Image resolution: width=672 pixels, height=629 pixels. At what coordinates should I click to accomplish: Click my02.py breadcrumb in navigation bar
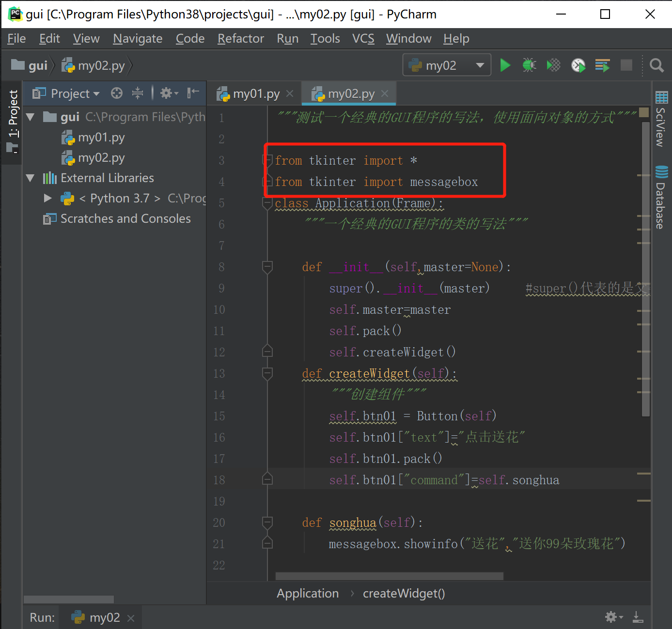pyautogui.click(x=94, y=65)
